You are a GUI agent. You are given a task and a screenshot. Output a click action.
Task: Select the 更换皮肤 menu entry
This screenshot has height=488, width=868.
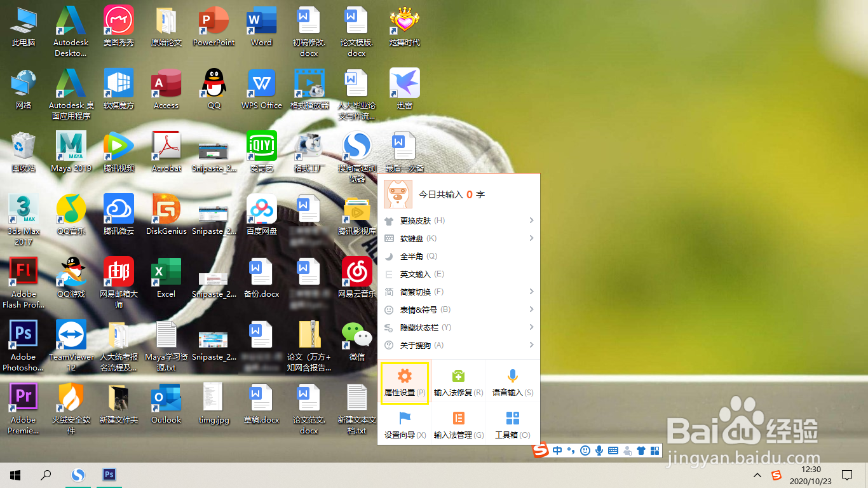[459, 220]
